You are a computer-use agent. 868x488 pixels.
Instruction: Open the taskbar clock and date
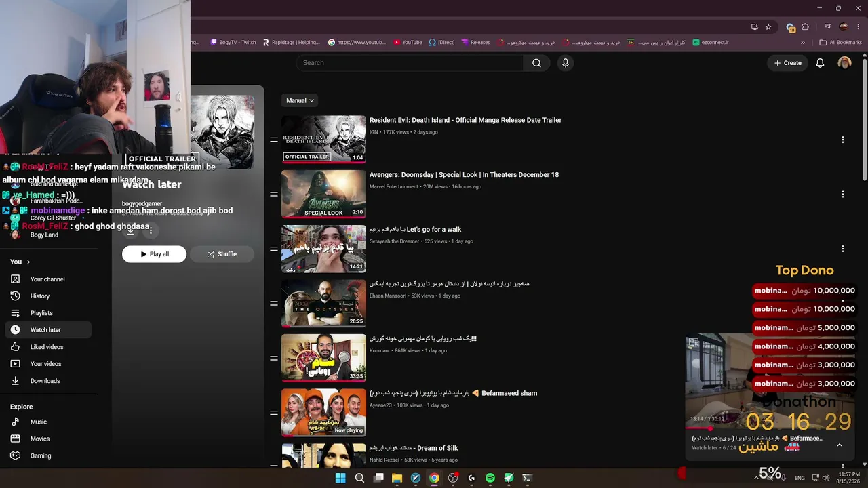pos(849,478)
